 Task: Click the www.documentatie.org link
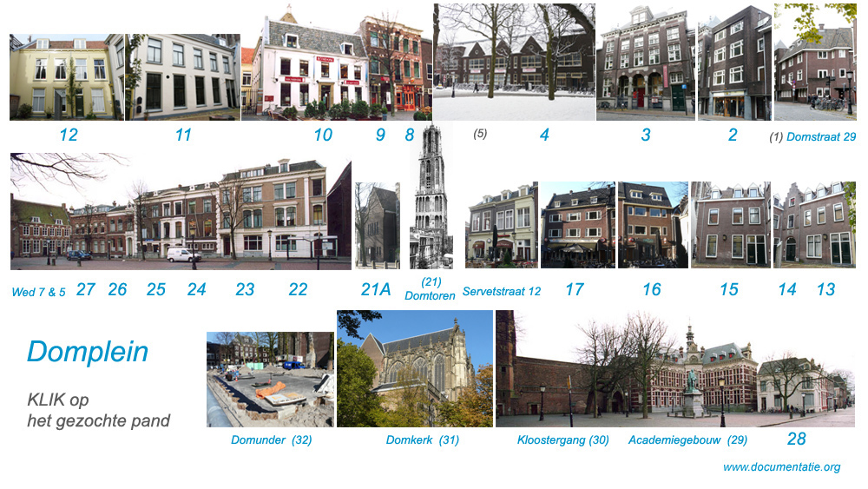(781, 467)
